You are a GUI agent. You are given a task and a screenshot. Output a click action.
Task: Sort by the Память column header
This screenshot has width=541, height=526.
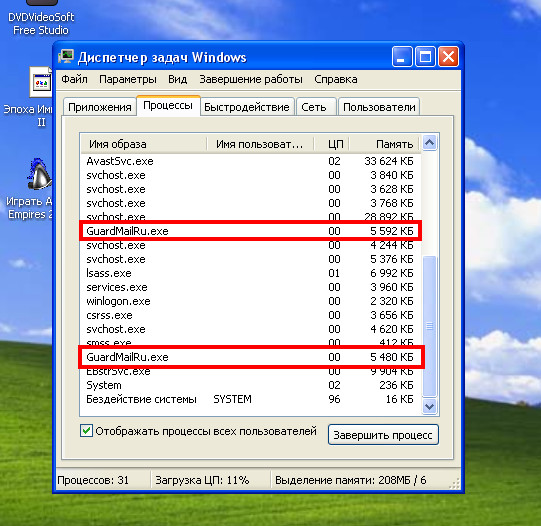(x=385, y=144)
